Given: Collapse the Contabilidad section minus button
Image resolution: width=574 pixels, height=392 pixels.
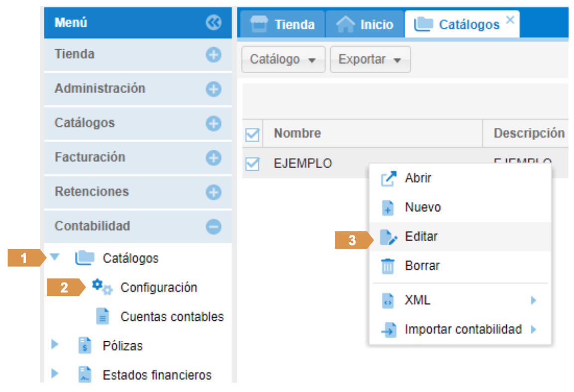Looking at the screenshot, I should 213,226.
